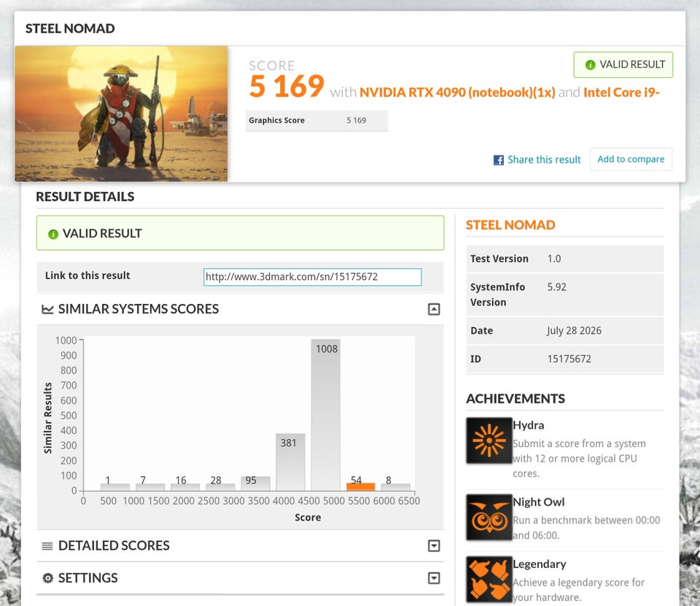Image resolution: width=700 pixels, height=606 pixels.
Task: Click the Steel Nomad benchmark thumbnail image
Action: point(122,114)
